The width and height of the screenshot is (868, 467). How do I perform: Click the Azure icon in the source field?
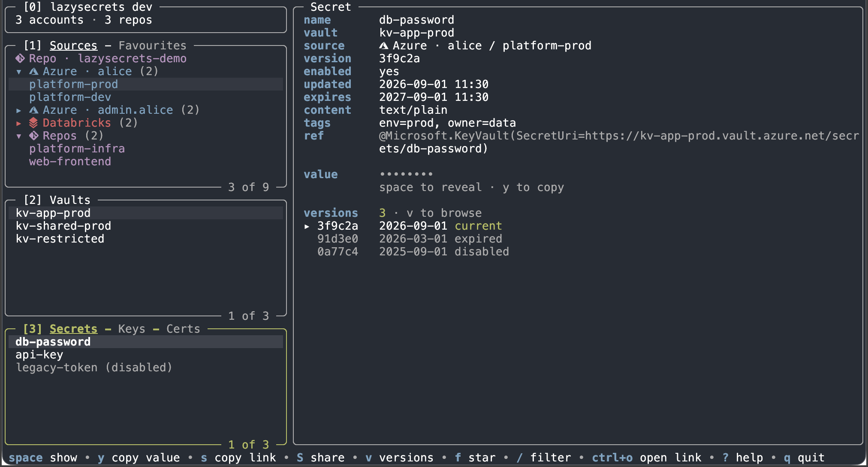[x=384, y=45]
